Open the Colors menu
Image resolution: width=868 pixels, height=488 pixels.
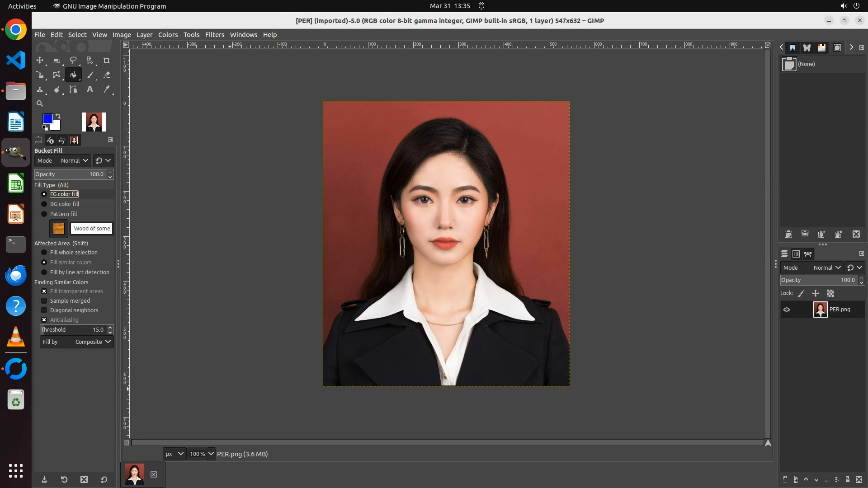coord(168,35)
